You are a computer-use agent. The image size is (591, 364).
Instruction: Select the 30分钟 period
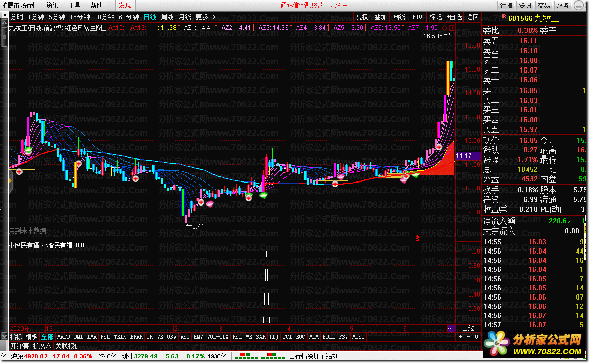point(104,17)
